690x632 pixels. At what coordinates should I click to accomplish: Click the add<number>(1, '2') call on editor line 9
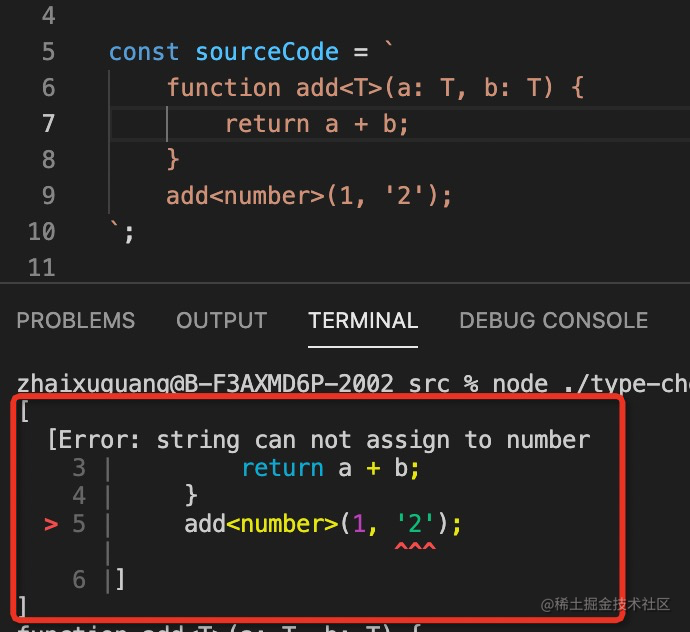coord(309,196)
